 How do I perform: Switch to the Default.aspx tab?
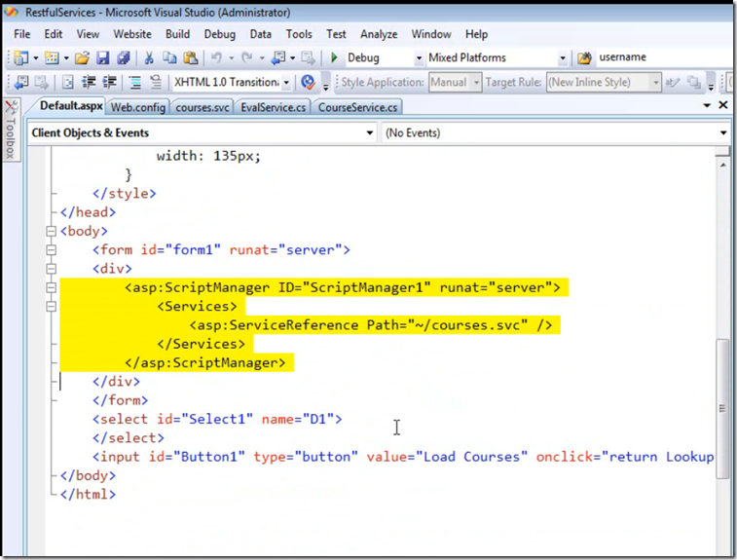tap(71, 106)
